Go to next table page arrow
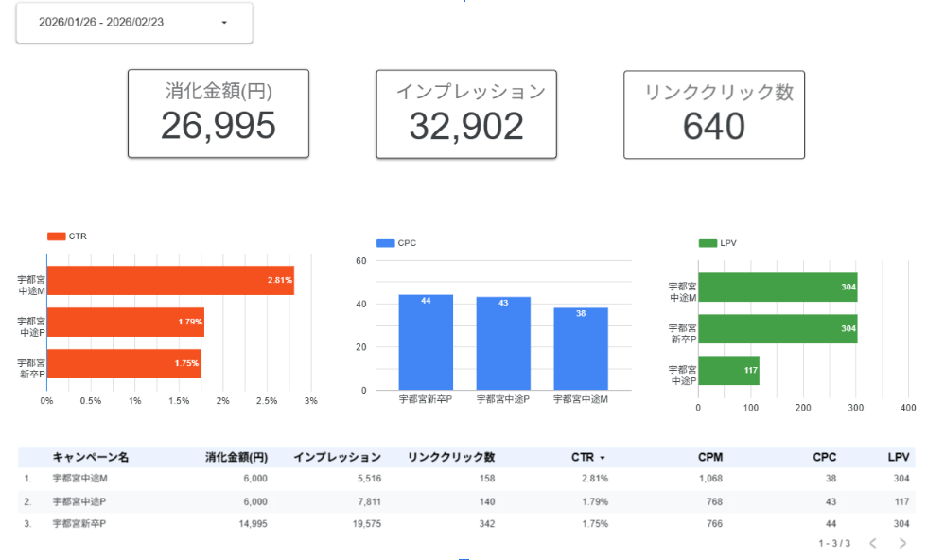This screenshot has width=927, height=560. pos(901,543)
